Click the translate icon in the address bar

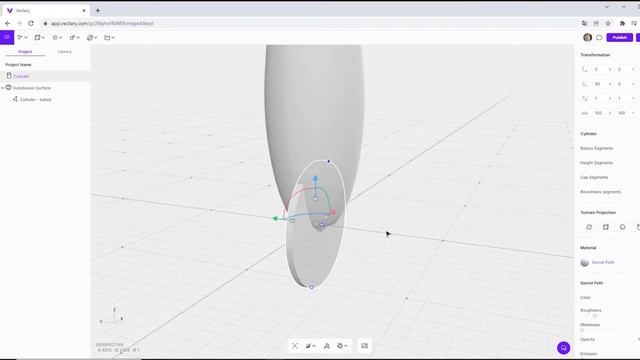(x=584, y=23)
